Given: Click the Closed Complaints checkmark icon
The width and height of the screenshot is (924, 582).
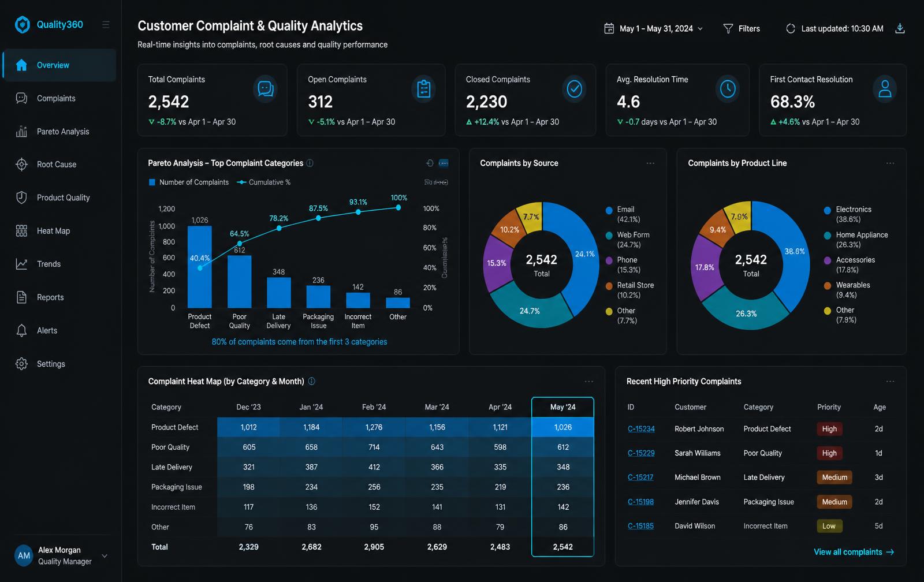Looking at the screenshot, I should click(x=574, y=89).
